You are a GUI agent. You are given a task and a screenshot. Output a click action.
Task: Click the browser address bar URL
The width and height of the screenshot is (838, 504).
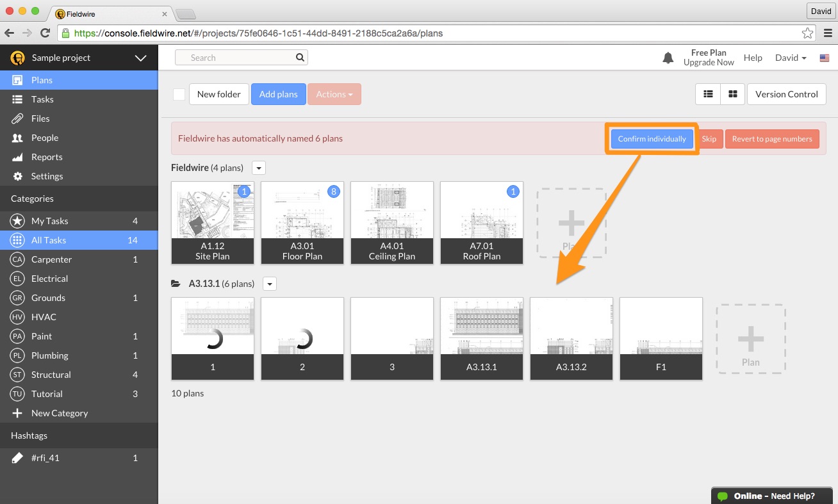pyautogui.click(x=258, y=33)
